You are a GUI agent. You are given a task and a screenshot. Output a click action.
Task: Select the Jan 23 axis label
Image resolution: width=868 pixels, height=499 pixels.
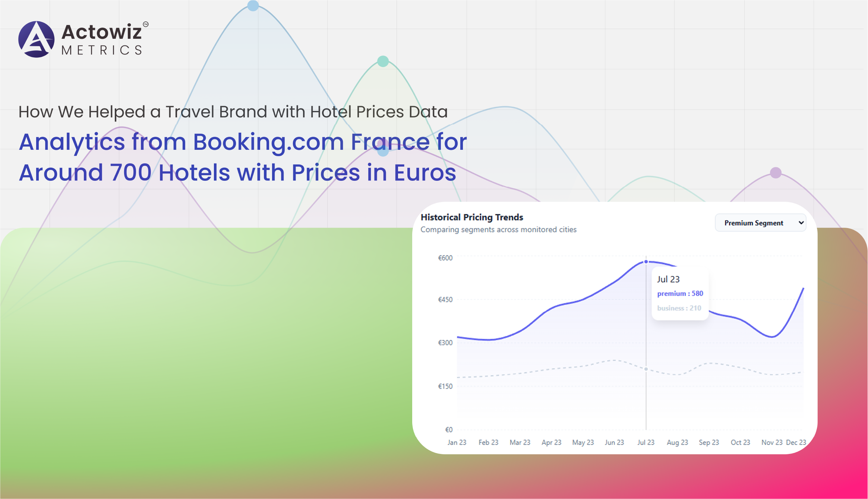click(457, 442)
